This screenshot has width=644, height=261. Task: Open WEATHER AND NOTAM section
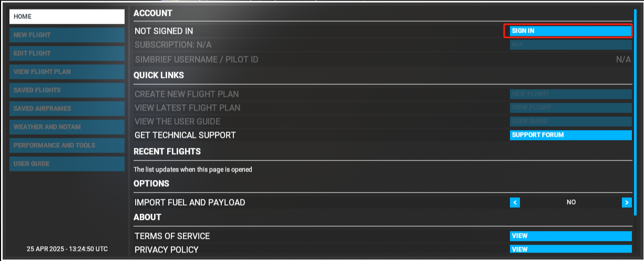67,127
